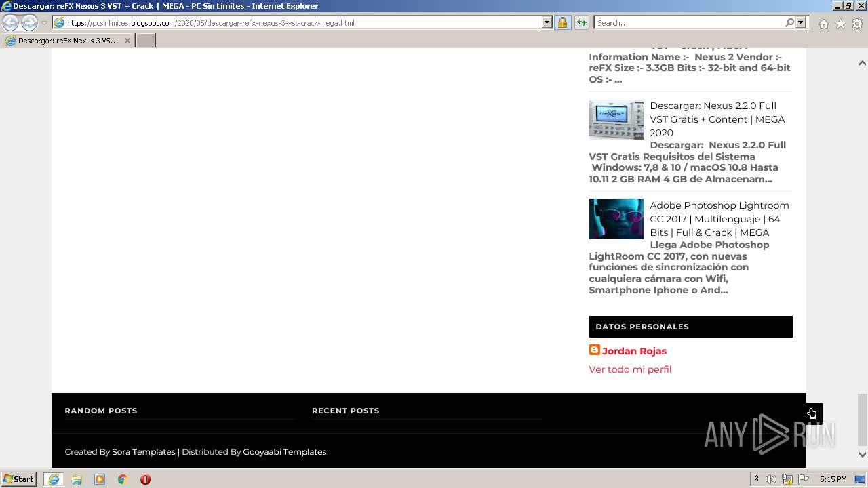Open the Nexus 2.2.0 Full VST post thumbnail

tap(616, 120)
